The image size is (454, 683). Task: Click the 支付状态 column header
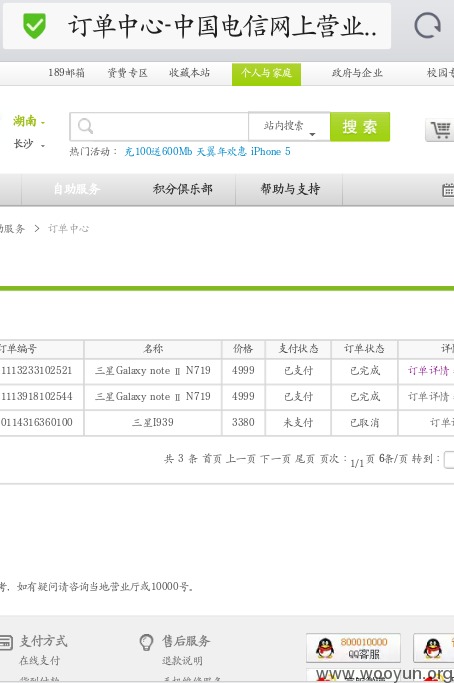[x=298, y=349]
